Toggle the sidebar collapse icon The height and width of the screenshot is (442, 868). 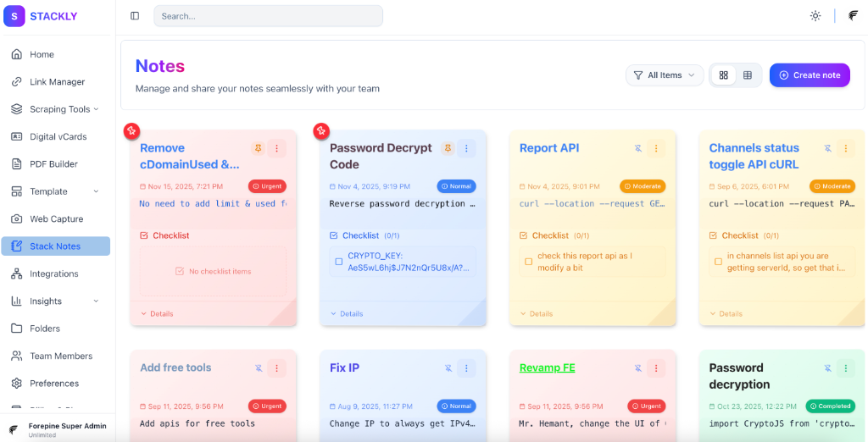[135, 16]
